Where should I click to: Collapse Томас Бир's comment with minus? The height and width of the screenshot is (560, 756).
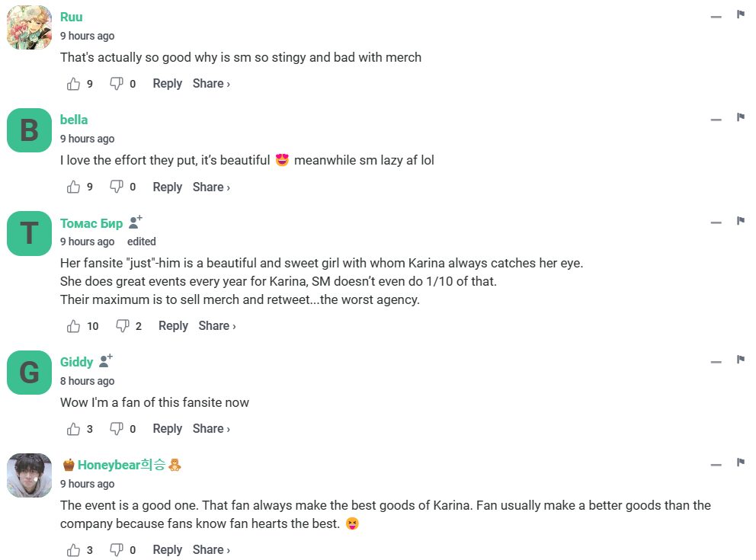716,222
